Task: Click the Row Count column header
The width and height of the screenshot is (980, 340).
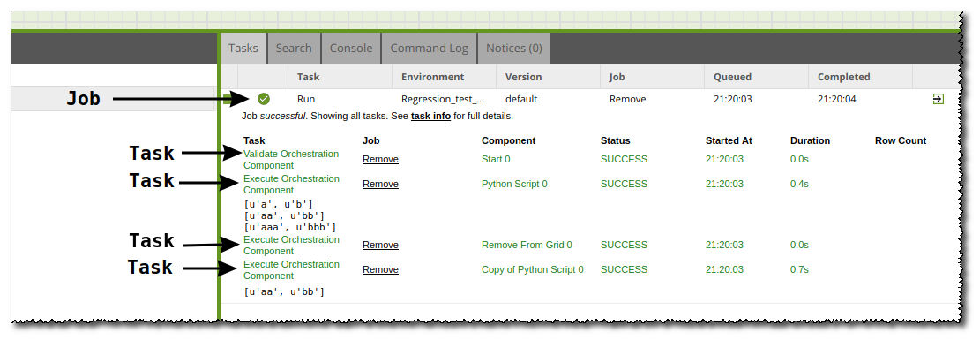Action: tap(901, 140)
